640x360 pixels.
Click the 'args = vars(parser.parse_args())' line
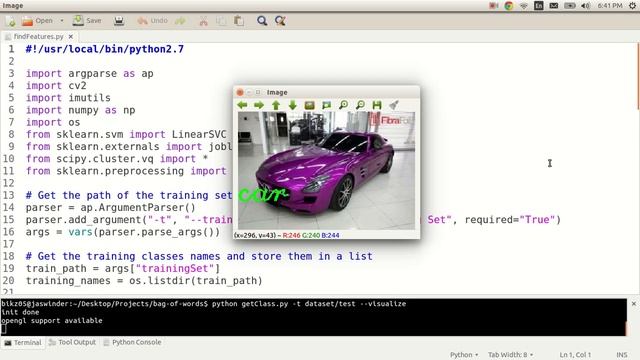(x=122, y=232)
